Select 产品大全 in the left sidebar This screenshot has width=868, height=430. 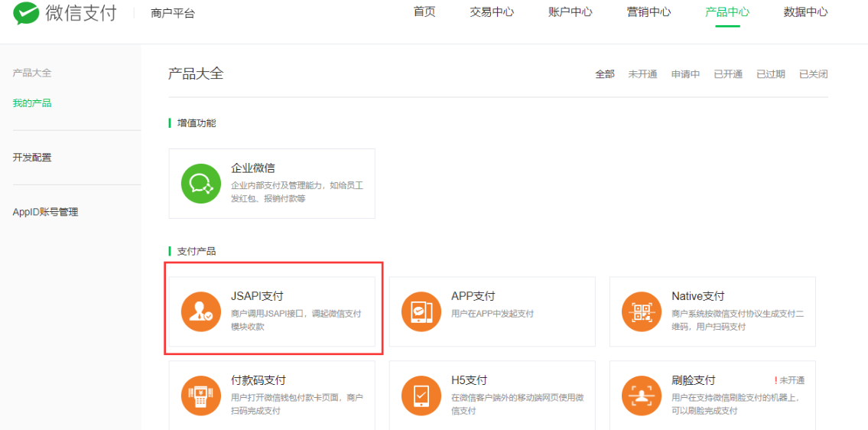32,73
